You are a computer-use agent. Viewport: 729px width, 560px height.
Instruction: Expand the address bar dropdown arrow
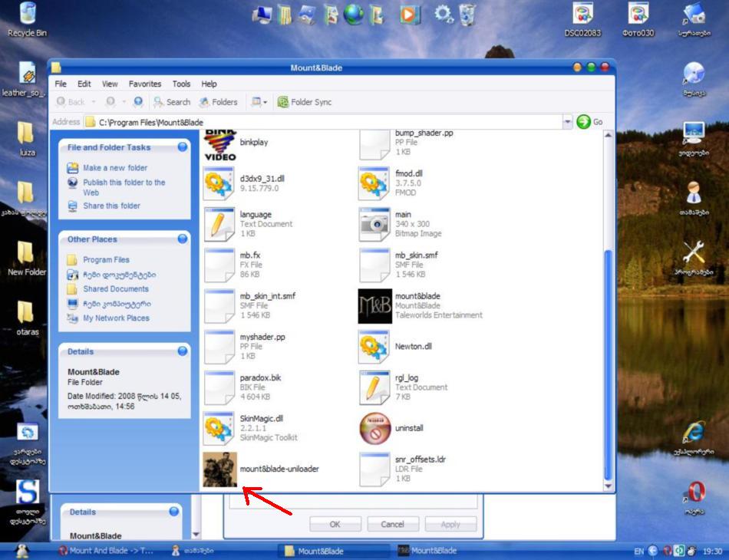point(568,122)
